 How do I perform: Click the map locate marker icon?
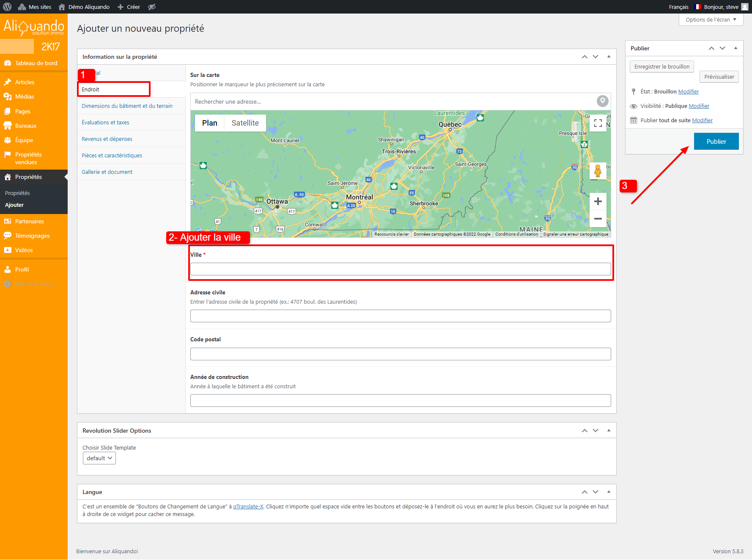[602, 101]
